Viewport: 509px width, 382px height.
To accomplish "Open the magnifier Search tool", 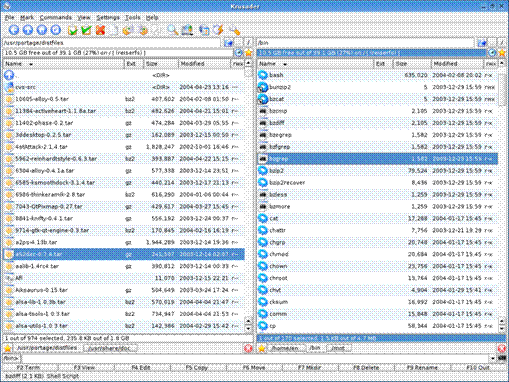I will pyautogui.click(x=173, y=30).
